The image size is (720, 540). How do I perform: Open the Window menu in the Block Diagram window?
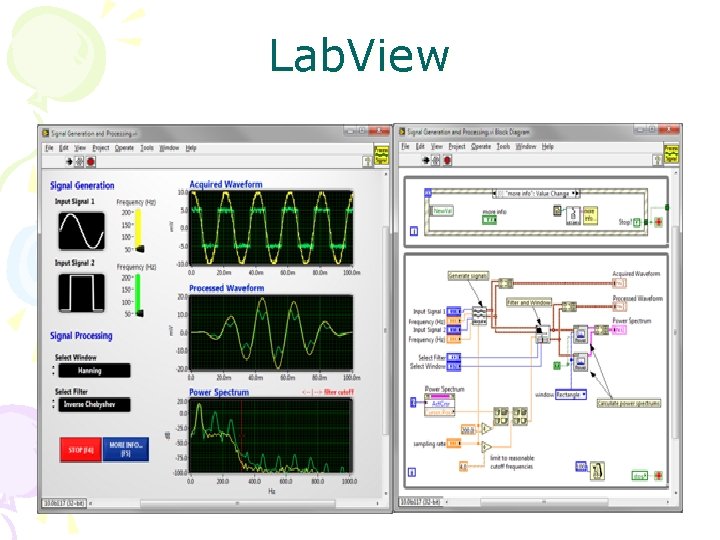pyautogui.click(x=525, y=146)
